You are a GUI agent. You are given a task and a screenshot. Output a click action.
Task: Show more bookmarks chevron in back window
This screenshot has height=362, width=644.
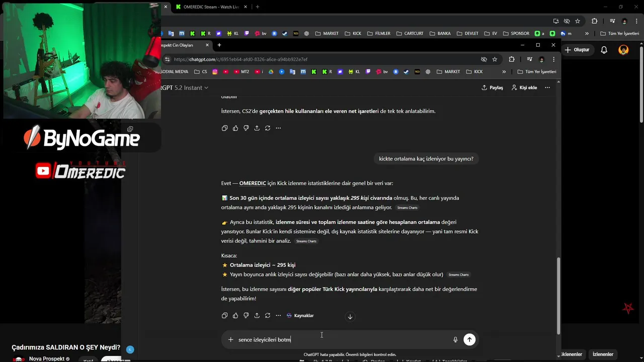(587, 34)
